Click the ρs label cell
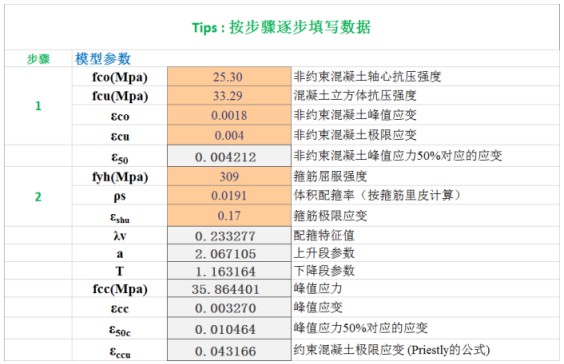The height and width of the screenshot is (364, 564). pyautogui.click(x=120, y=196)
